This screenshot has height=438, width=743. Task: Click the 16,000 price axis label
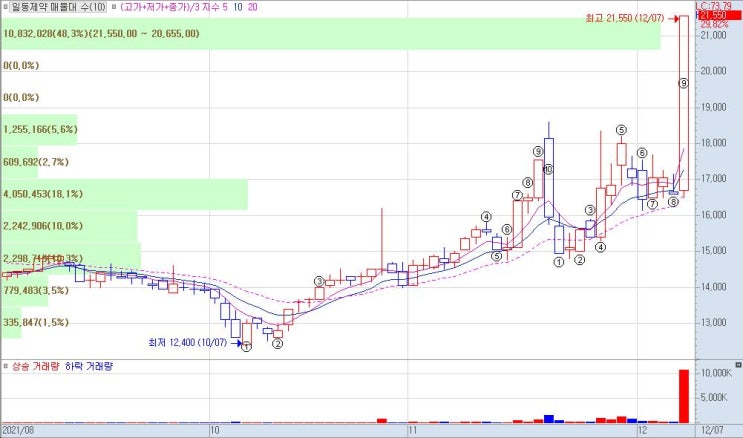coord(713,215)
